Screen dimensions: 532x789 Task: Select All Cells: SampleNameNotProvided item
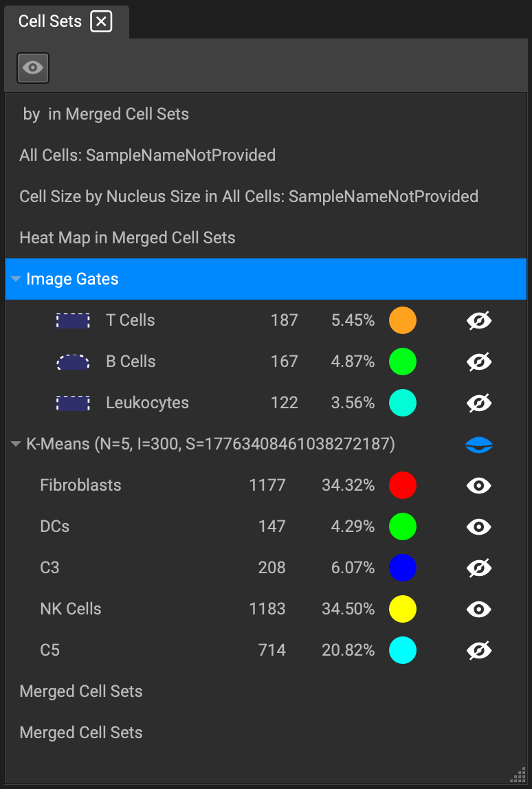148,155
